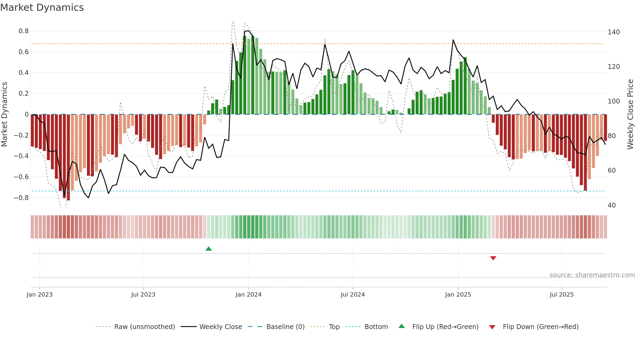Click the green Flip Up triangle marker

(208, 249)
